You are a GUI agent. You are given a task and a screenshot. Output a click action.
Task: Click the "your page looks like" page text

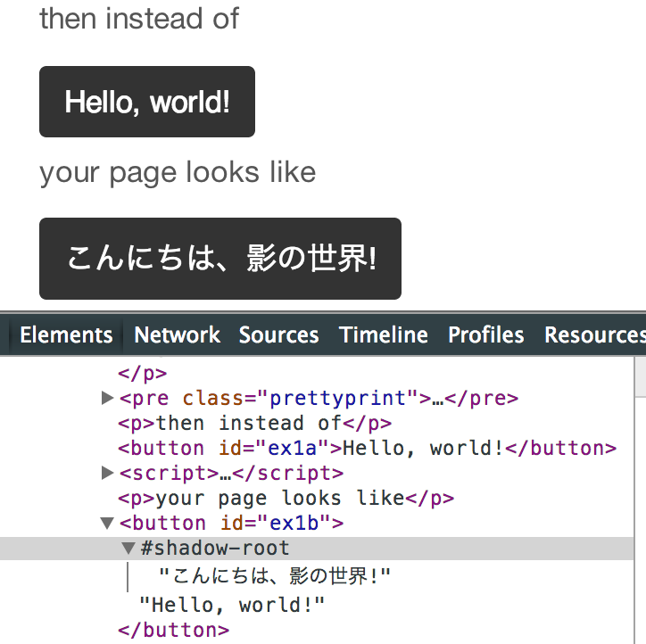click(x=178, y=172)
